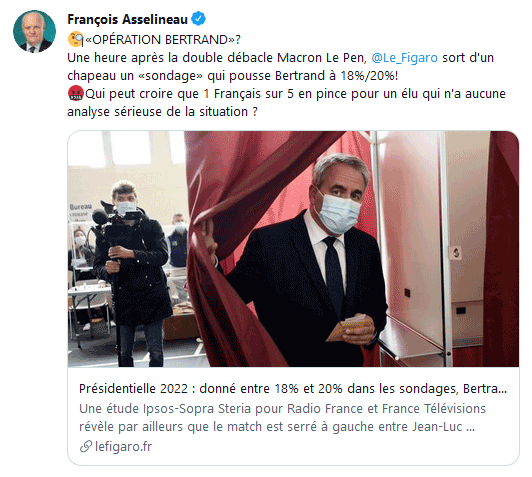Open the 'Présidentielle 2022' card headline
Image resolution: width=532 pixels, height=477 pixels.
tap(293, 388)
